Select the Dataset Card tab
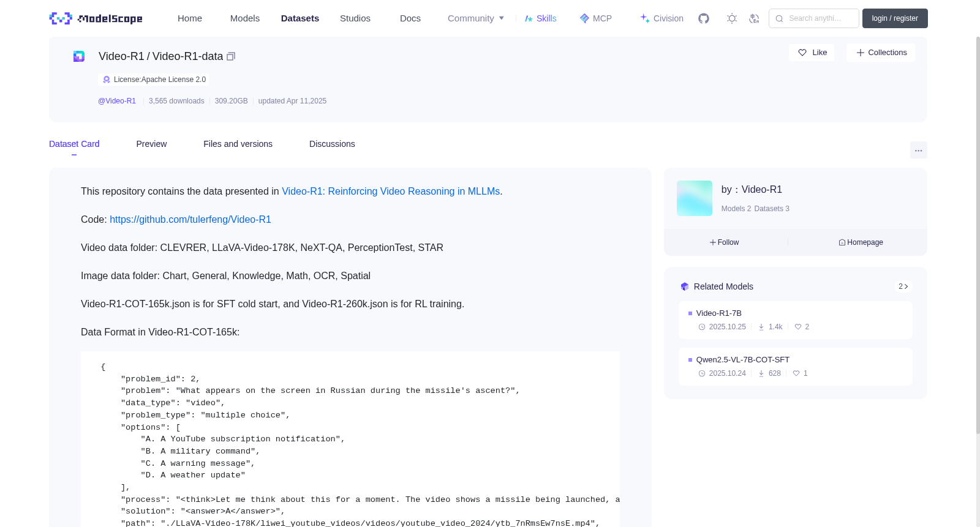Image resolution: width=980 pixels, height=527 pixels. pos(74,144)
